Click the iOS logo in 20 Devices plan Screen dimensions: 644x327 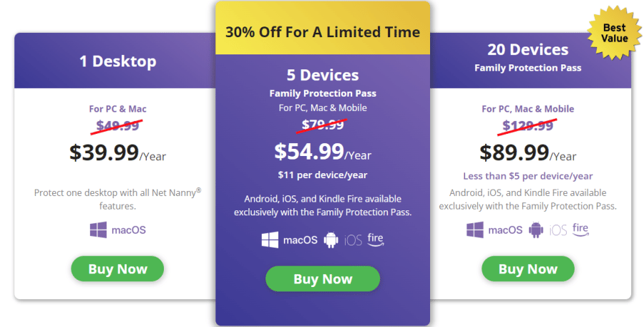point(557,230)
